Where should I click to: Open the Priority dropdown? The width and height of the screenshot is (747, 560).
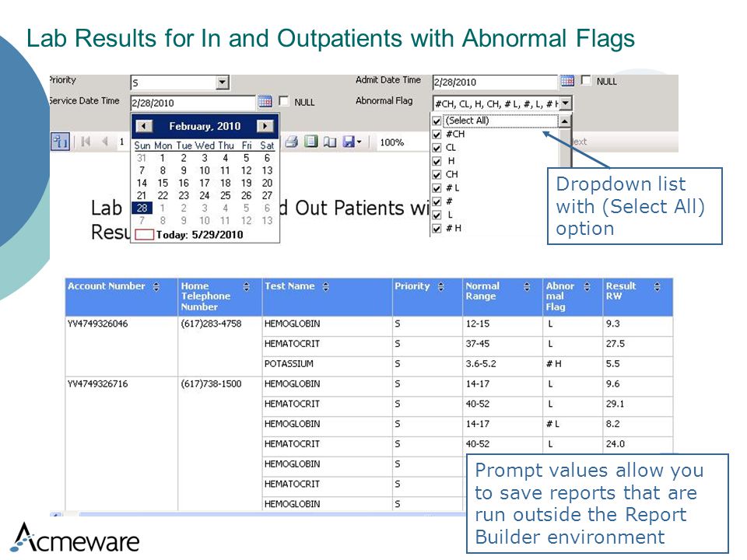[222, 82]
